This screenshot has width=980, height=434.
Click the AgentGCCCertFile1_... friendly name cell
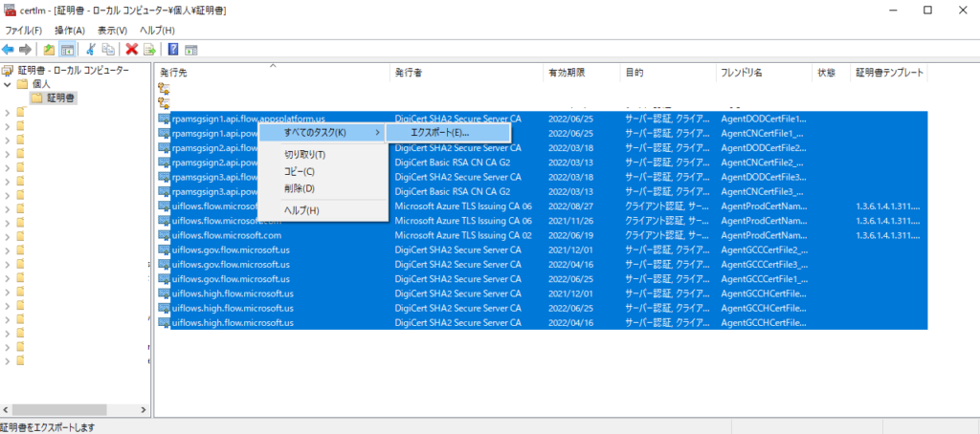click(x=764, y=279)
